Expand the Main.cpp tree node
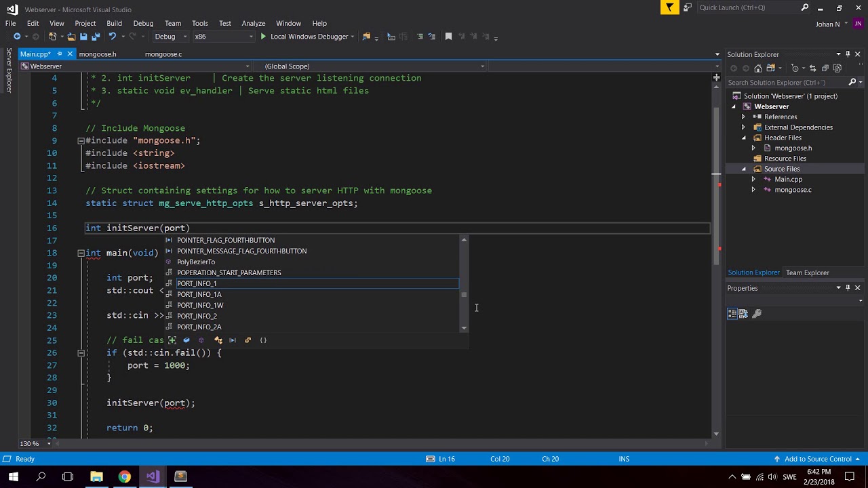Image resolution: width=868 pixels, height=488 pixels. coord(753,180)
